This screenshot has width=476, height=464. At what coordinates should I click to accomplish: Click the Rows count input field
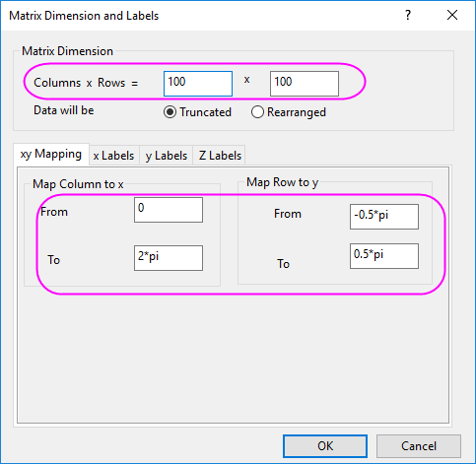(x=305, y=84)
